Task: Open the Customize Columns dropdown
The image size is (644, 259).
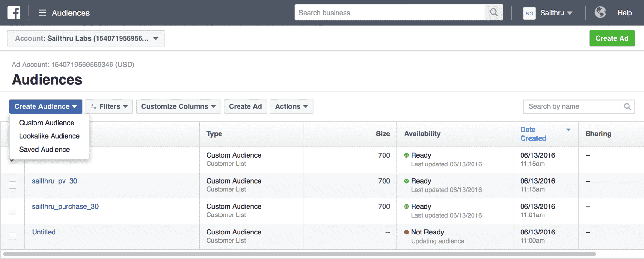Action: click(x=179, y=107)
